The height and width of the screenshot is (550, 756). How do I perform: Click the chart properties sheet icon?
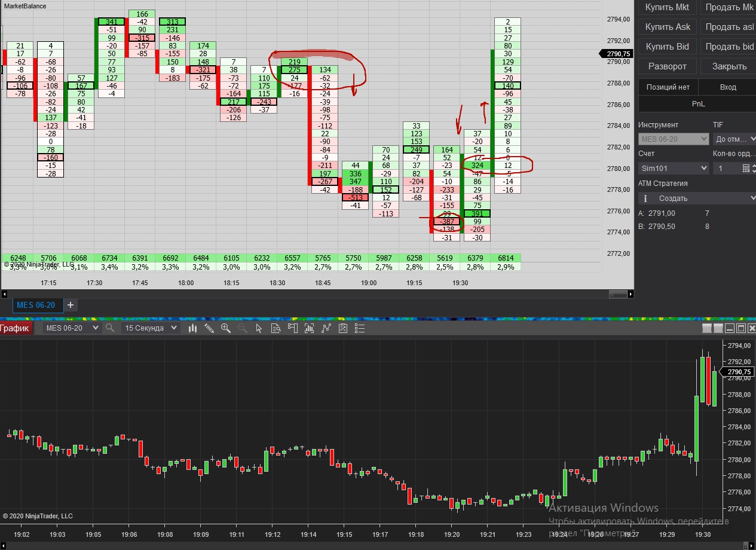[x=342, y=328]
